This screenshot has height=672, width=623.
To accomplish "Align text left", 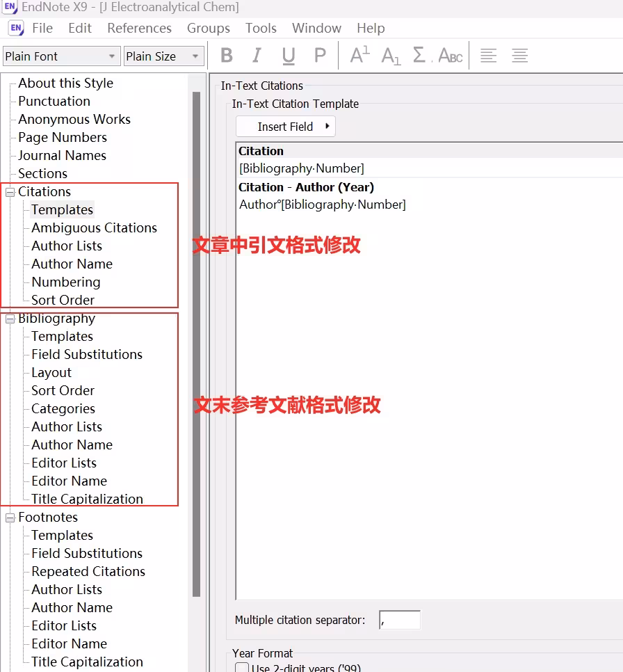I will [x=488, y=55].
